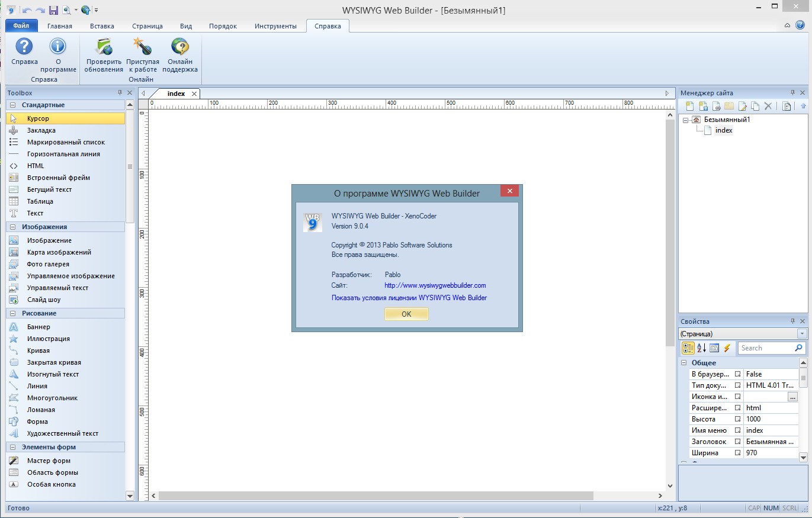Switch to the Главная ribbon tab
This screenshot has width=812, height=518.
pos(60,26)
